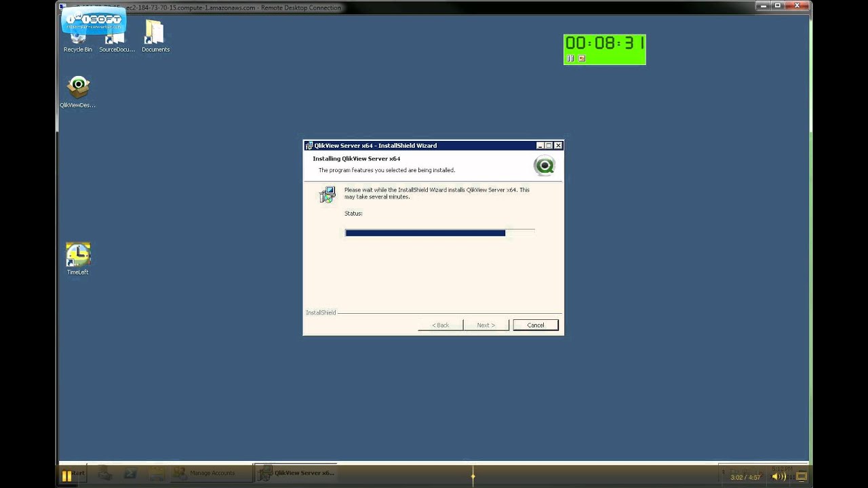Stop the green timer widget
This screenshot has width=868, height=488.
pyautogui.click(x=581, y=58)
